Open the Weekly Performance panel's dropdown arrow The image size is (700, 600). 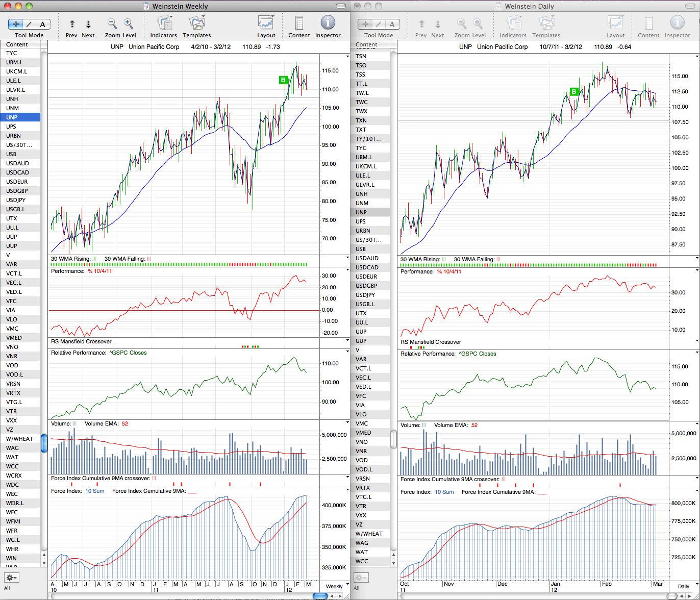tap(347, 270)
